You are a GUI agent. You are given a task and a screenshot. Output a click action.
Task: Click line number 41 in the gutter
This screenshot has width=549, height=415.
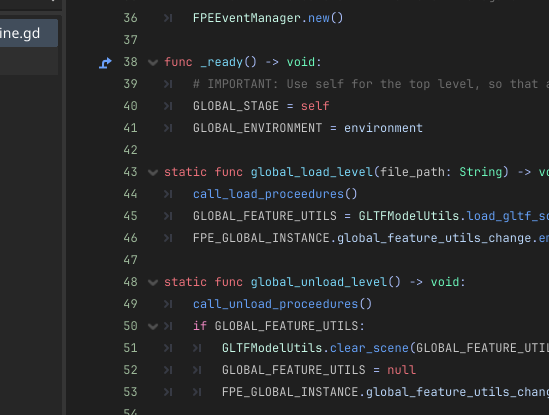point(130,128)
